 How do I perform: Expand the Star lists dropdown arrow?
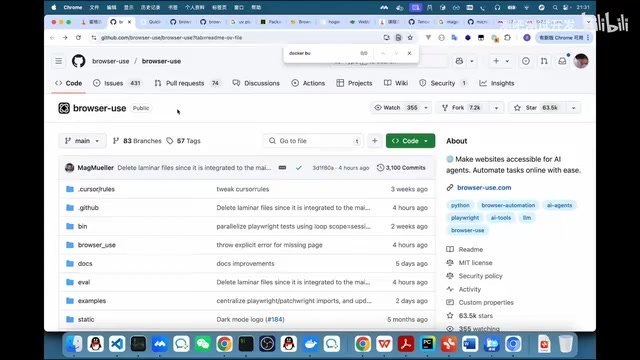click(573, 108)
